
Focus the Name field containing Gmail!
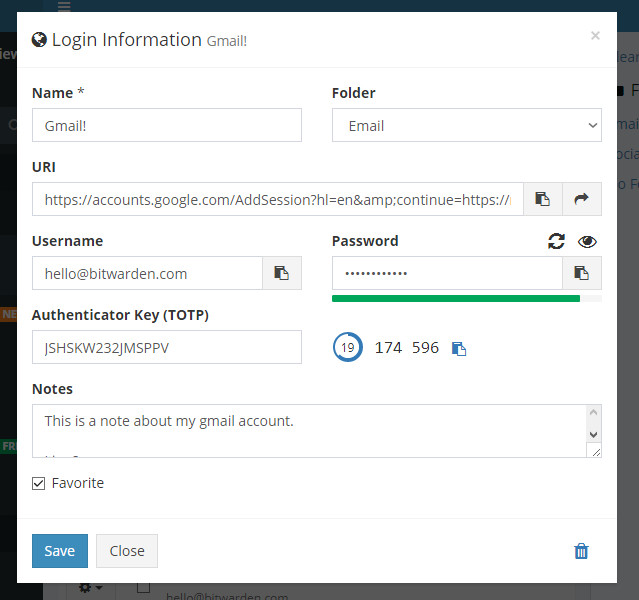pos(166,125)
